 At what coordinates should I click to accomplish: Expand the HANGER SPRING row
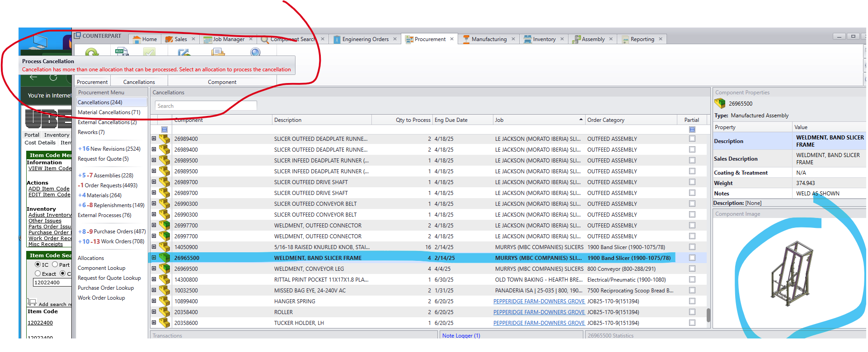[154, 301]
